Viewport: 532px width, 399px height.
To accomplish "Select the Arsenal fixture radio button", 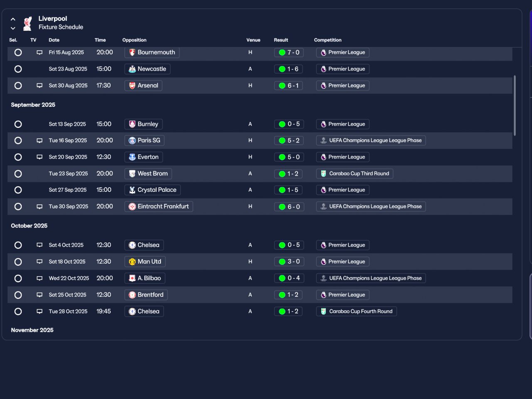I will pyautogui.click(x=18, y=86).
